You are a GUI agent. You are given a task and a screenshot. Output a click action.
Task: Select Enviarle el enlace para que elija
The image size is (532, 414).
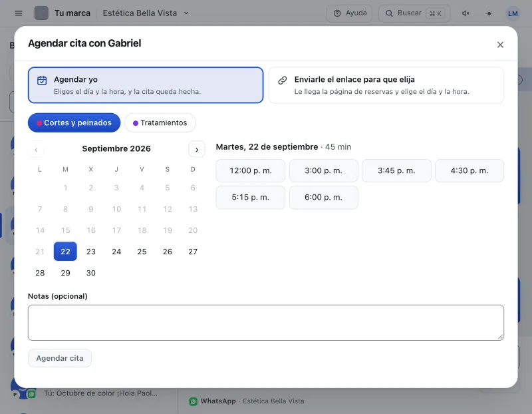386,85
